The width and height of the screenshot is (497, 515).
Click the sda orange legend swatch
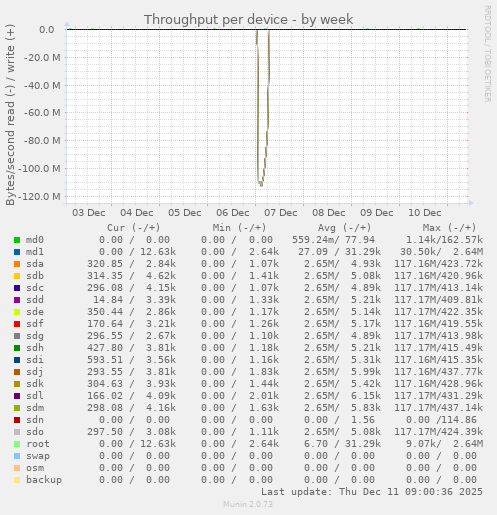click(x=17, y=264)
